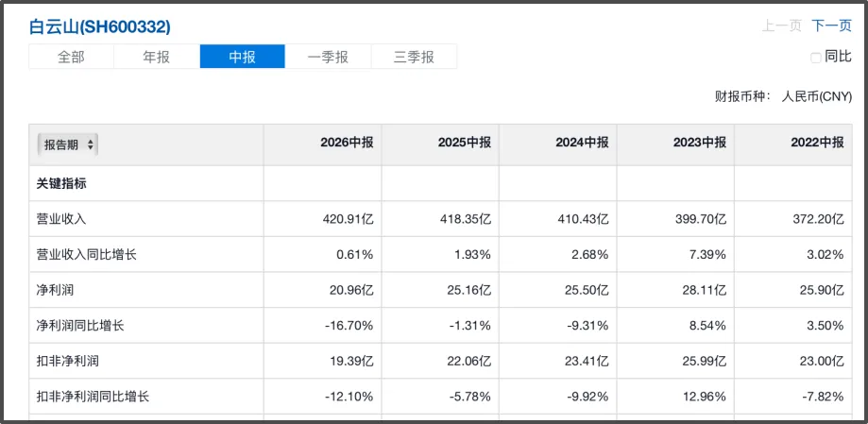Viewport: 868px width, 424px height.
Task: Select the 中报 tab
Action: point(243,57)
